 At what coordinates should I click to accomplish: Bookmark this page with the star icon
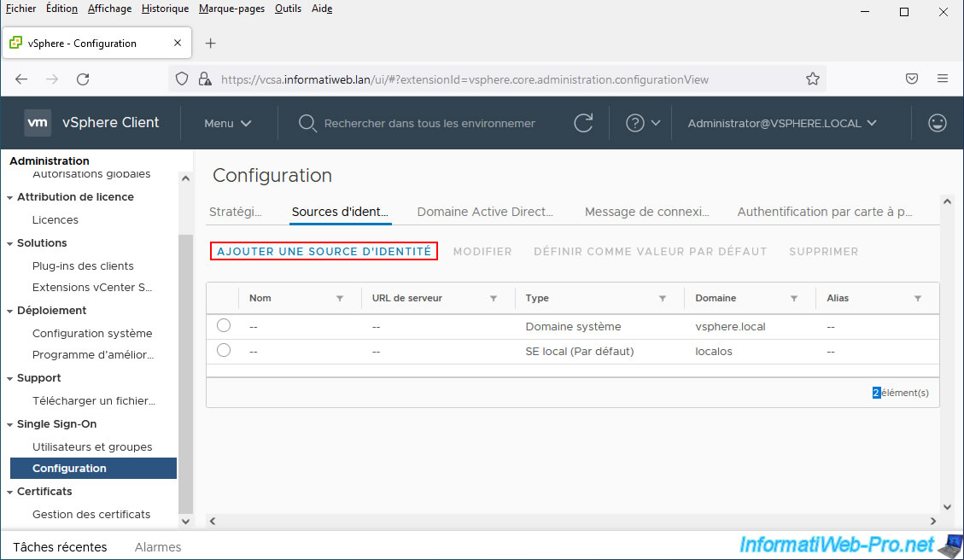pos(813,79)
